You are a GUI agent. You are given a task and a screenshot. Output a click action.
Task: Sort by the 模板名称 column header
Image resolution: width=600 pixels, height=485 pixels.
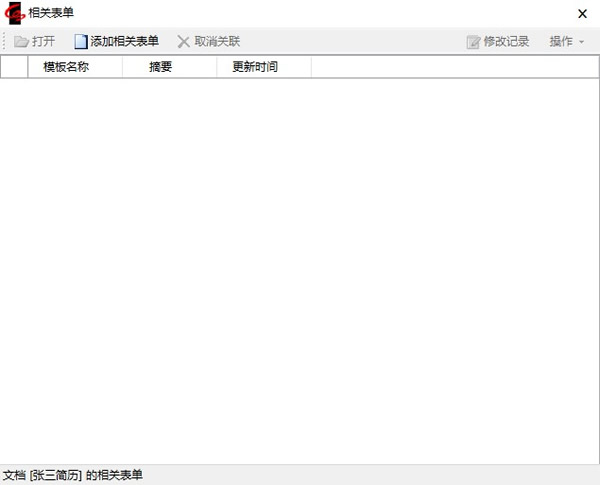(x=66, y=67)
